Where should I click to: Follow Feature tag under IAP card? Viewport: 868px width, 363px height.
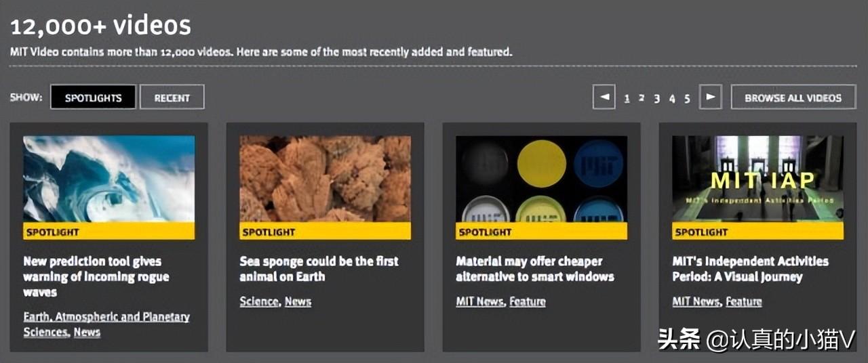pyautogui.click(x=744, y=301)
